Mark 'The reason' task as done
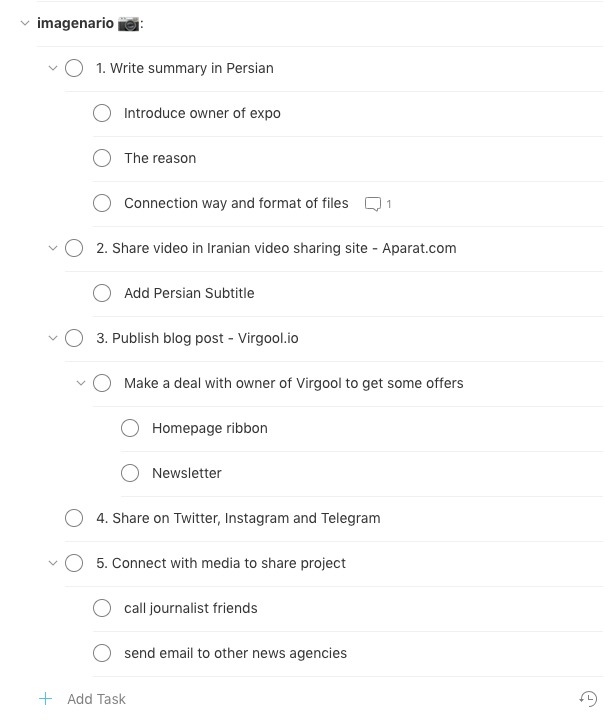This screenshot has height=726, width=616. (x=102, y=158)
